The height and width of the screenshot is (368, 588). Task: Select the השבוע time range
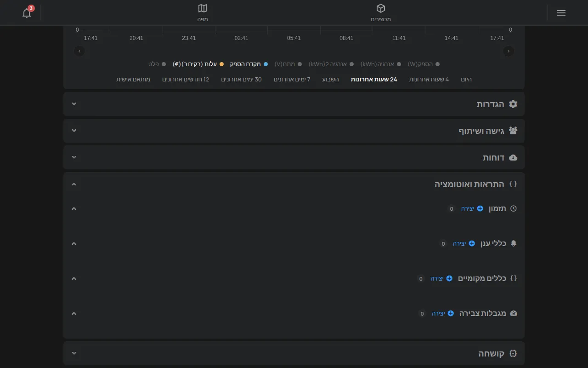[330, 80]
